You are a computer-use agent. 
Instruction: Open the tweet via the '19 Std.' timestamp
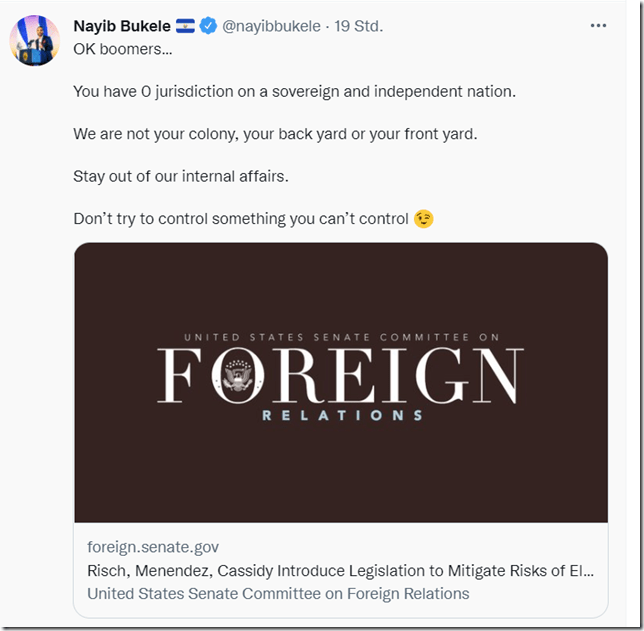click(x=361, y=27)
